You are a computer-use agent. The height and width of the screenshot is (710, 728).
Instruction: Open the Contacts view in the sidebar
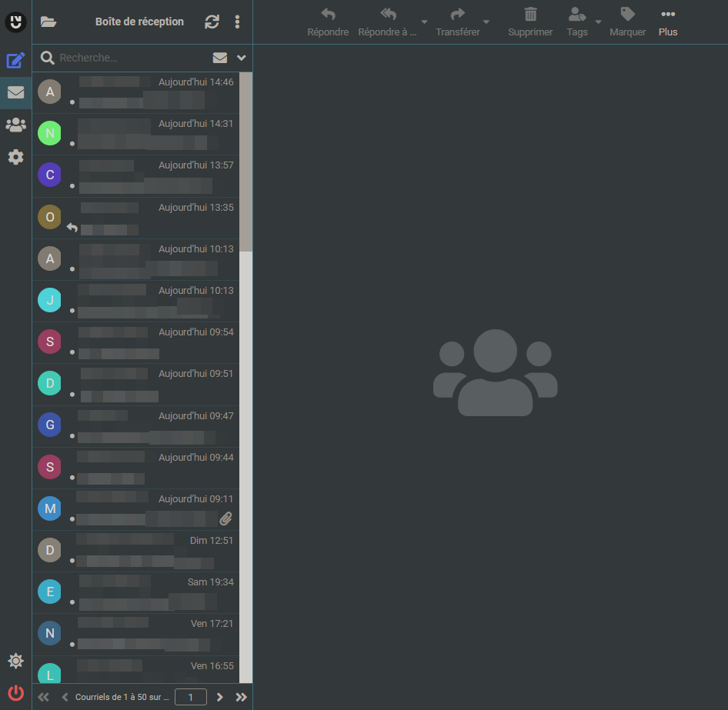point(15,125)
